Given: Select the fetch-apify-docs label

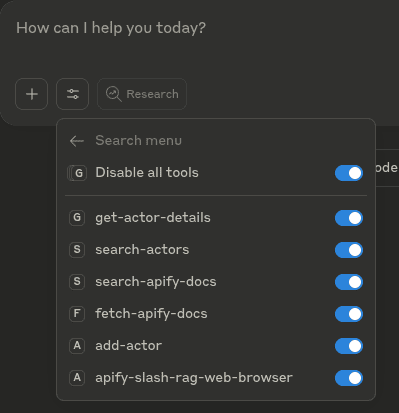Looking at the screenshot, I should [x=151, y=314].
